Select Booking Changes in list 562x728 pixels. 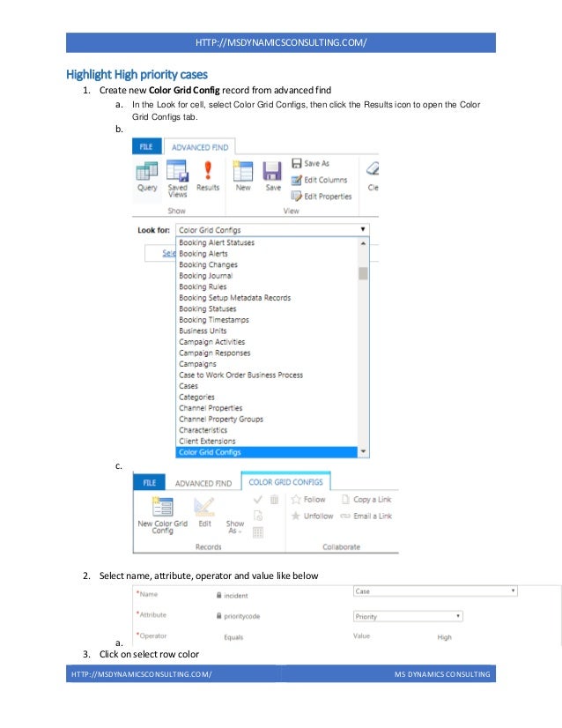[208, 264]
